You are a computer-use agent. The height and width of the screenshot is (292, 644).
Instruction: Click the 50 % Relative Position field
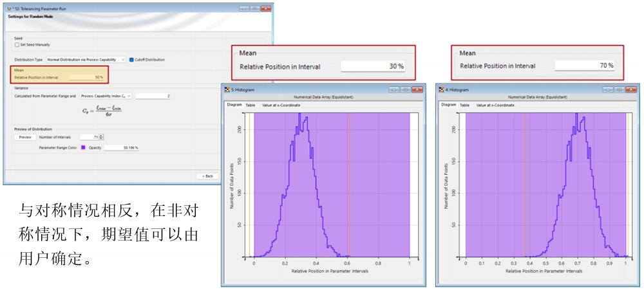coord(86,77)
